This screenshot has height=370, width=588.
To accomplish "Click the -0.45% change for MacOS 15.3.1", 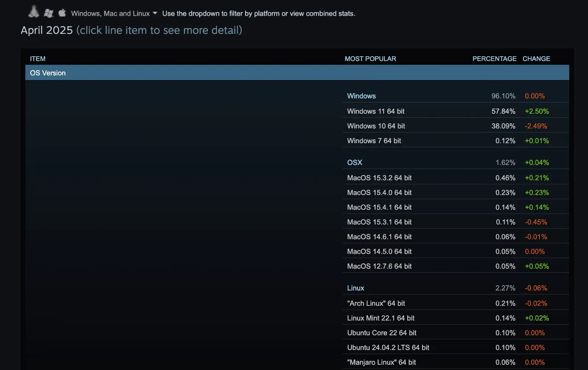I will click(536, 222).
